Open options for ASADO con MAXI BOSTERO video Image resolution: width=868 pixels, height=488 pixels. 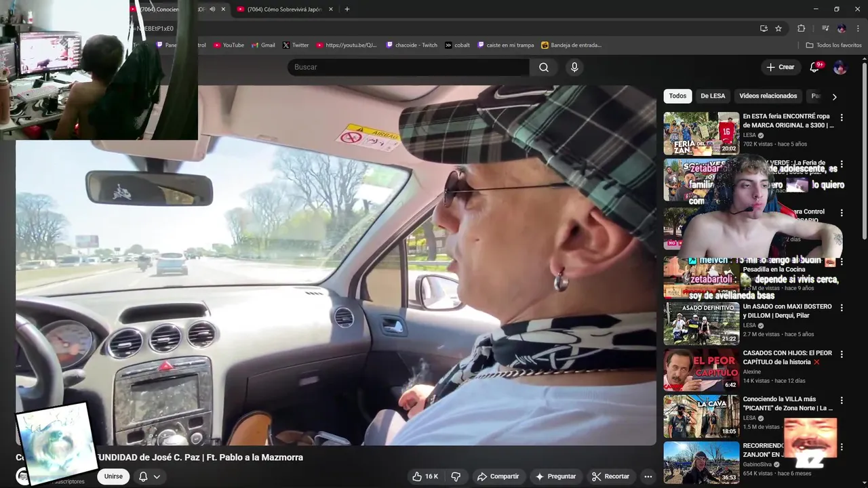tap(842, 308)
